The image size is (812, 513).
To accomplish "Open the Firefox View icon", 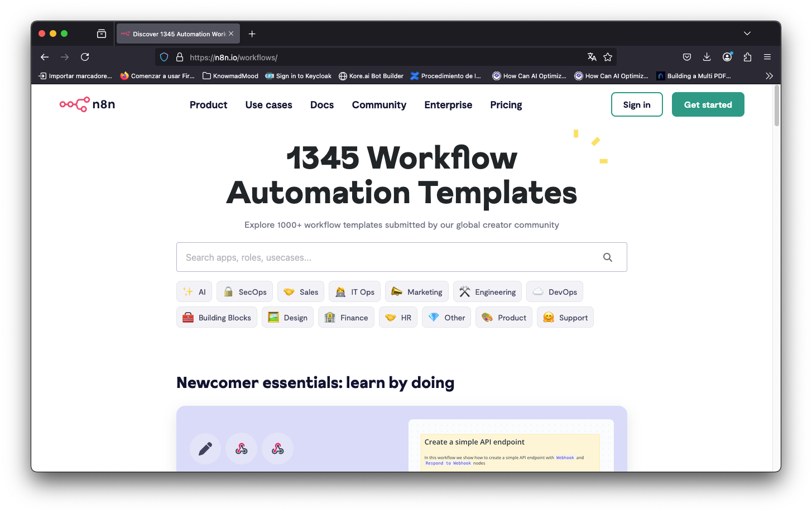I will 102,33.
